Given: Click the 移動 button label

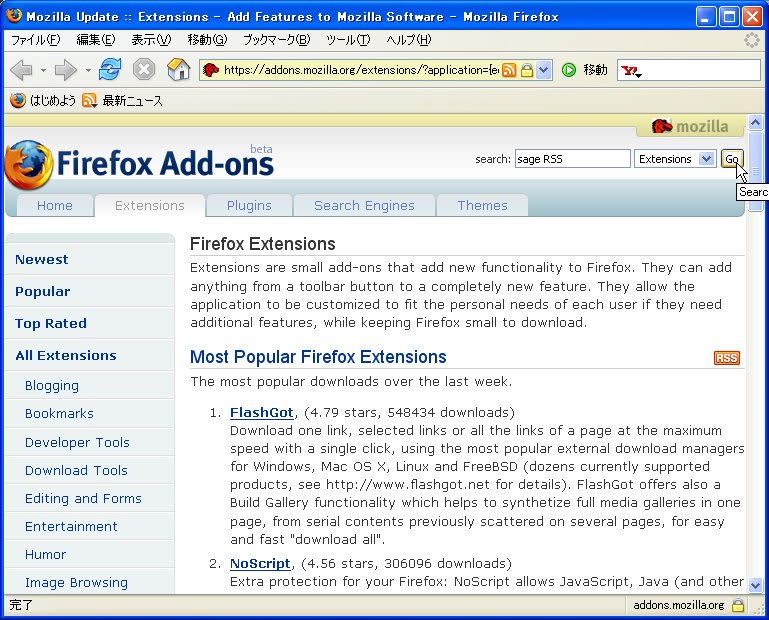Looking at the screenshot, I should coord(595,70).
